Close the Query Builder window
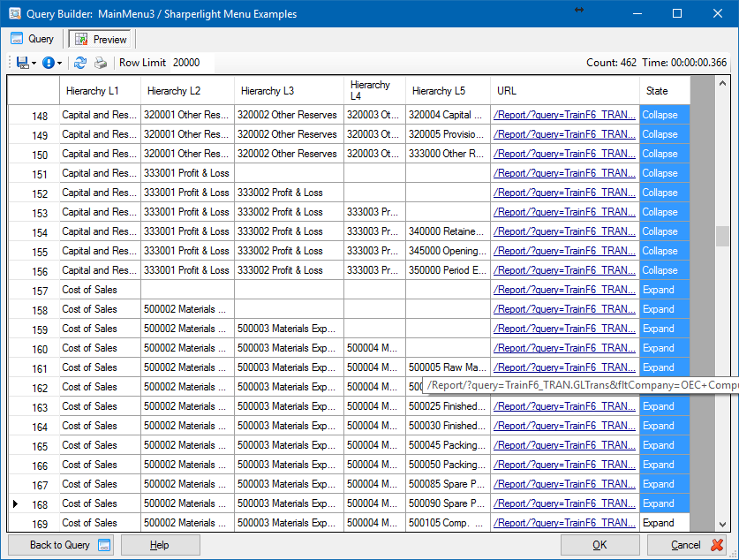Screen dimensions: 739x560 pos(717,13)
